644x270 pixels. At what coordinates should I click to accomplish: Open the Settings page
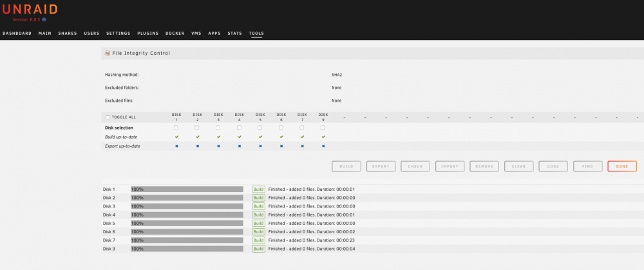tap(118, 34)
